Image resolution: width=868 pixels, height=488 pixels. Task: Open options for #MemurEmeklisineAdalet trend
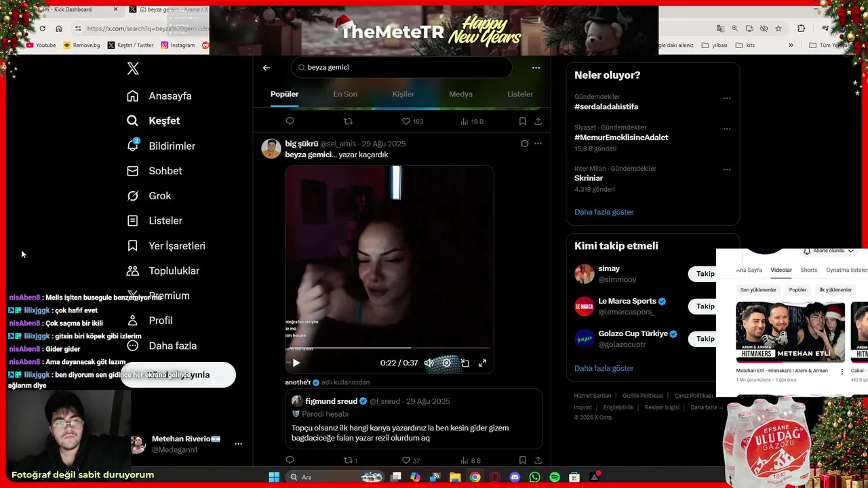pyautogui.click(x=727, y=129)
